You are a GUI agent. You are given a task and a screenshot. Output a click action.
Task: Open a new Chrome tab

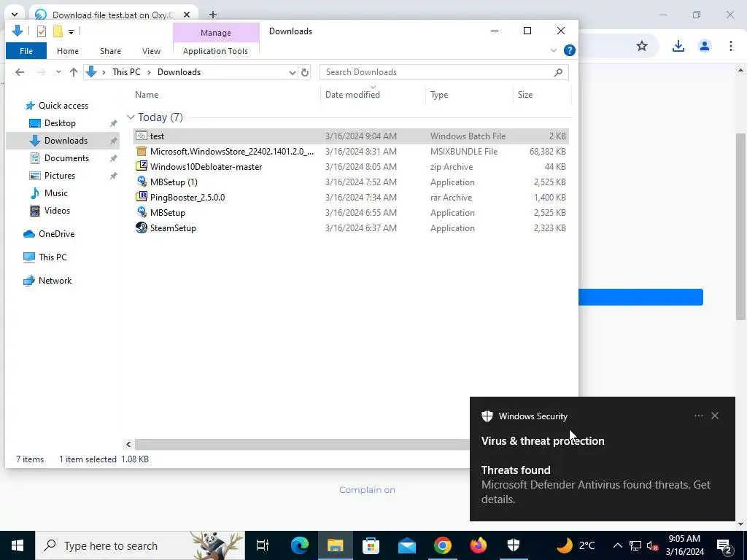tap(213, 15)
